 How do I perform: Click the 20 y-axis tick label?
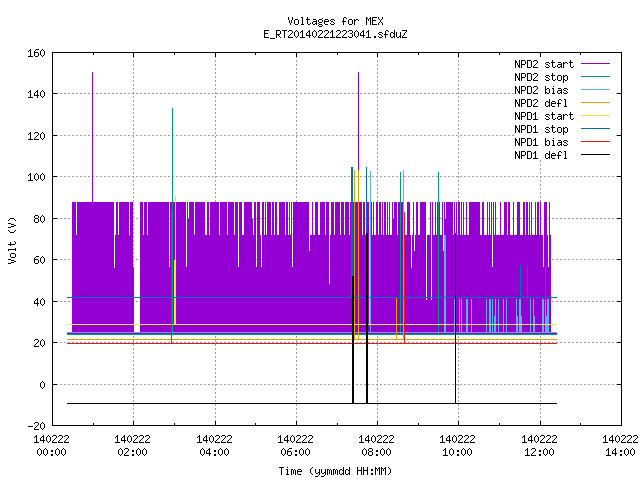point(39,343)
